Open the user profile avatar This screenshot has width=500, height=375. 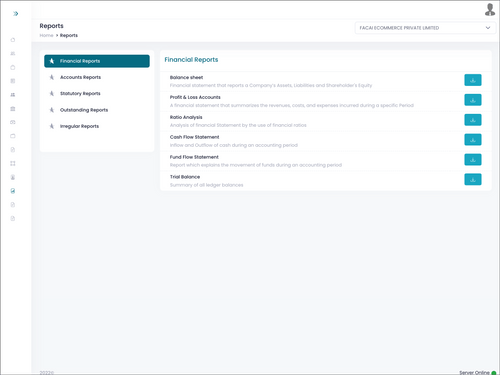(490, 9)
